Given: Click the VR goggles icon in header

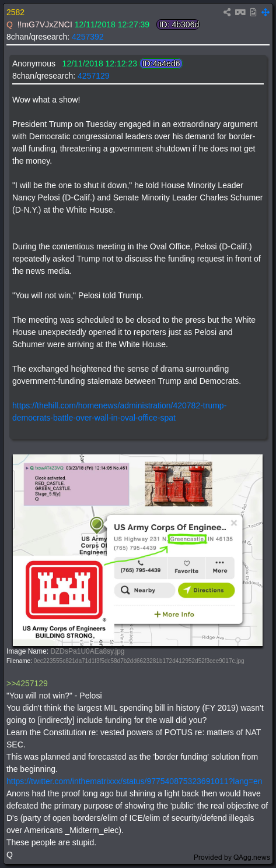Looking at the screenshot, I should (x=240, y=12).
